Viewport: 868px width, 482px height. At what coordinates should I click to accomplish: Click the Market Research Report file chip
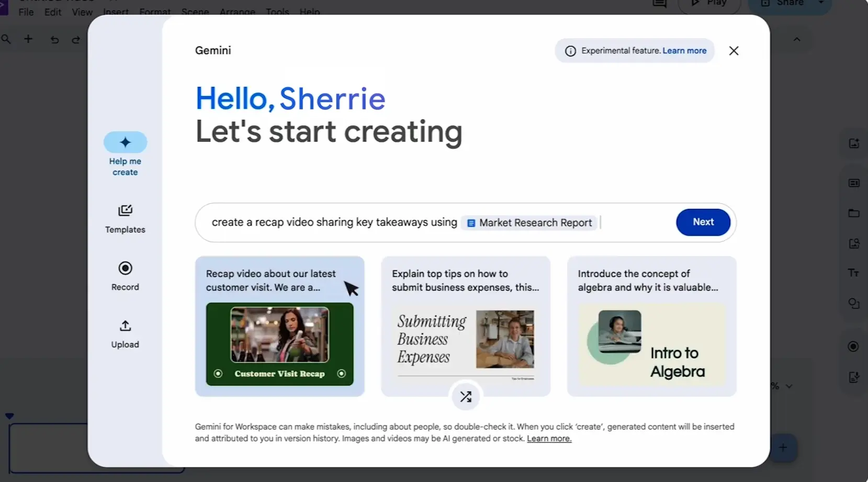[x=529, y=223]
